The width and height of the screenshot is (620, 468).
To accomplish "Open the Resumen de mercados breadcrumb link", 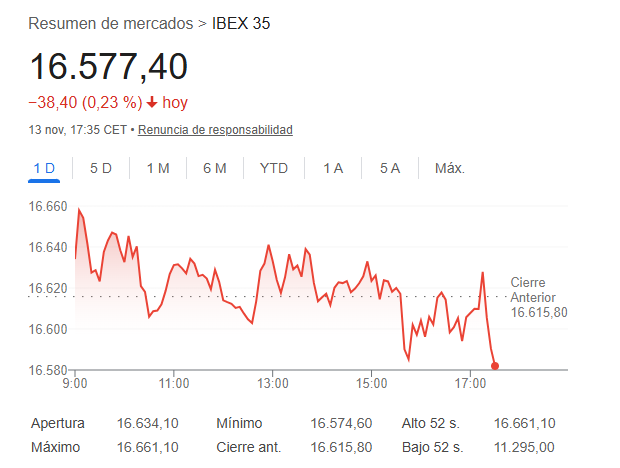I will tap(111, 22).
